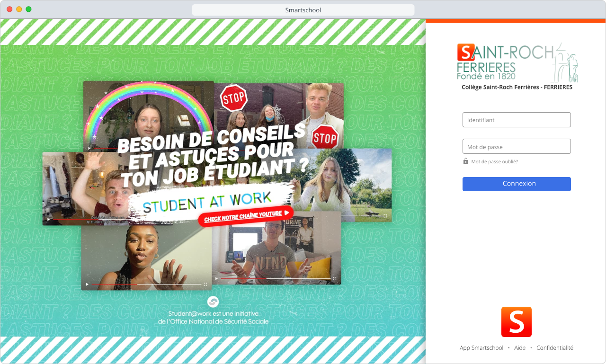
Task: Open the App Smartschool footer link
Action: pyautogui.click(x=481, y=348)
